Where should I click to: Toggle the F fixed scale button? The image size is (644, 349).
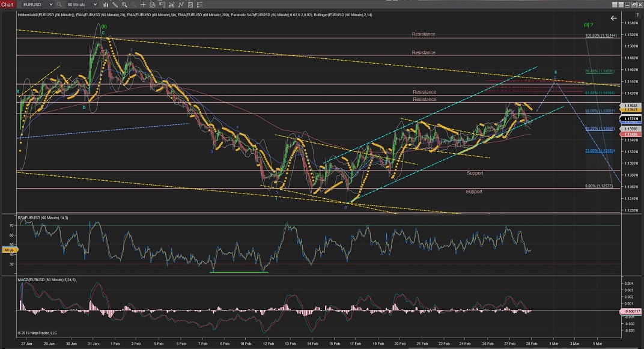[637, 14]
